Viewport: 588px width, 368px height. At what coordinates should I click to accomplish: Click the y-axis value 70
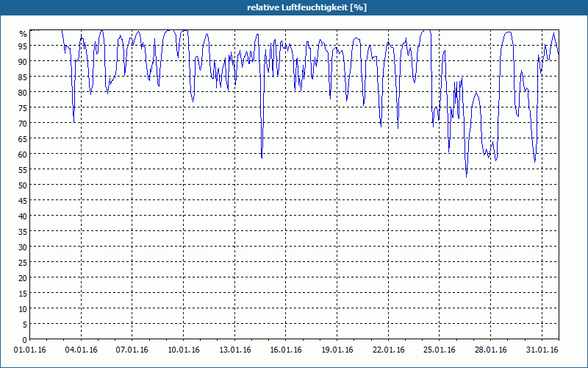point(23,124)
